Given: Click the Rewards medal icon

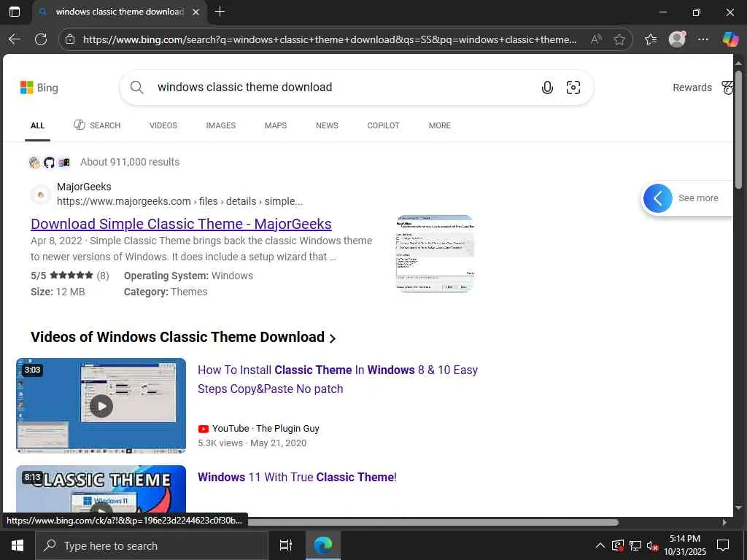Looking at the screenshot, I should [x=727, y=87].
